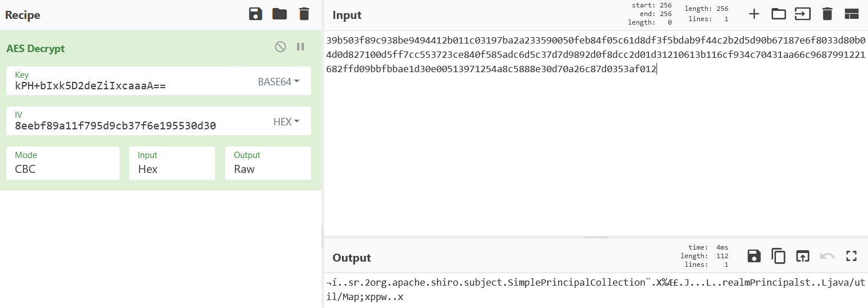
Task: Reset the pane layout
Action: pyautogui.click(x=852, y=14)
